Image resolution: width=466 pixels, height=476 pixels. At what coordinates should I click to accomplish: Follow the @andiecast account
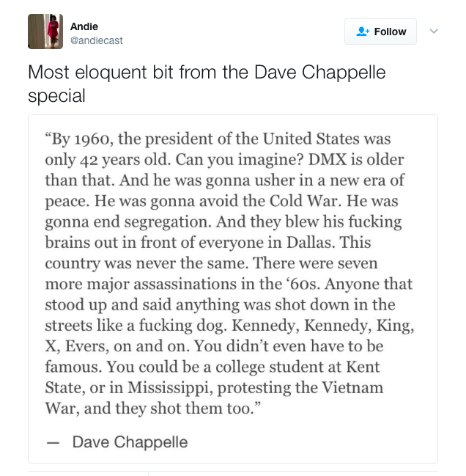click(380, 32)
